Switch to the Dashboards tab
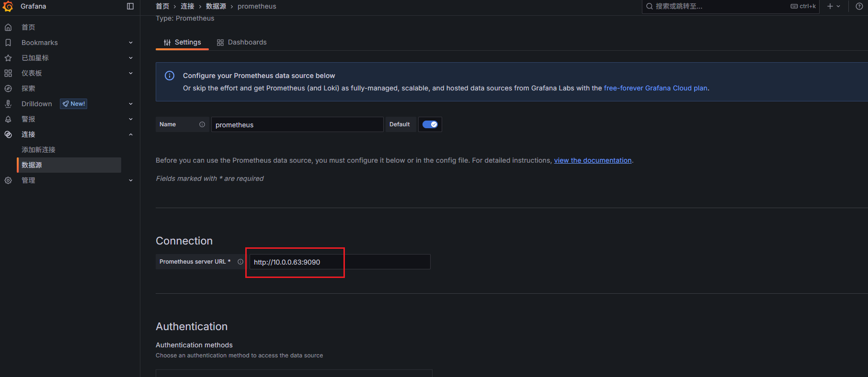Image resolution: width=868 pixels, height=377 pixels. tap(242, 42)
